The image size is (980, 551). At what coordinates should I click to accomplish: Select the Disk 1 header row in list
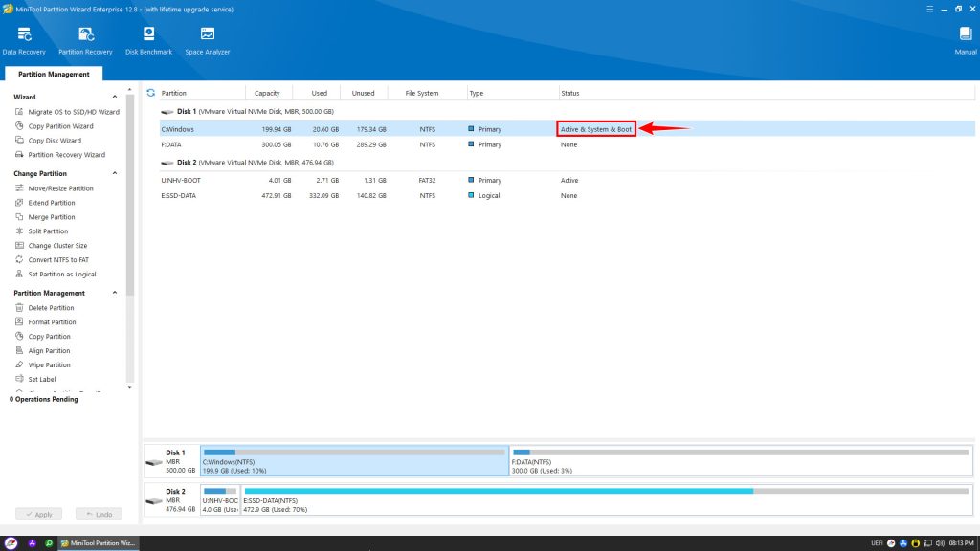[567, 111]
